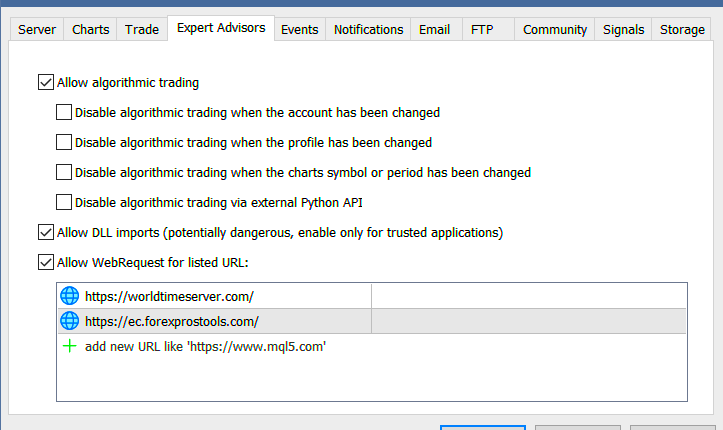Image resolution: width=723 pixels, height=430 pixels.
Task: Click 'add new URL' entry field
Action: coord(206,346)
